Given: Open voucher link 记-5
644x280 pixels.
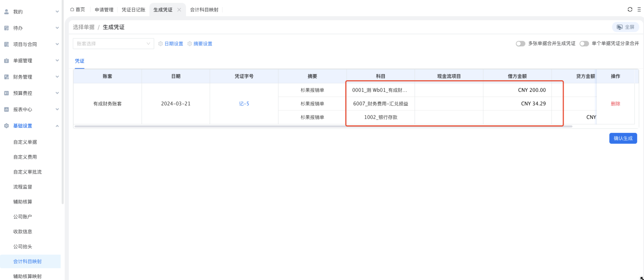Looking at the screenshot, I should pyautogui.click(x=244, y=104).
